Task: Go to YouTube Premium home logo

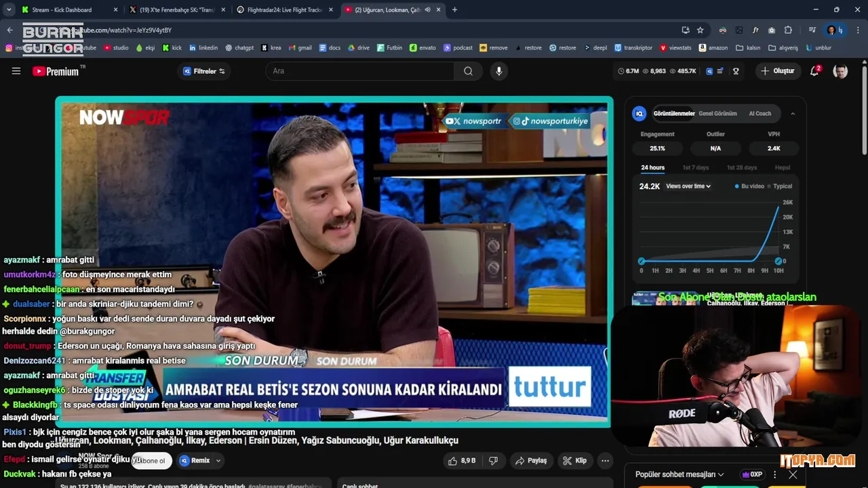Action: click(x=56, y=71)
